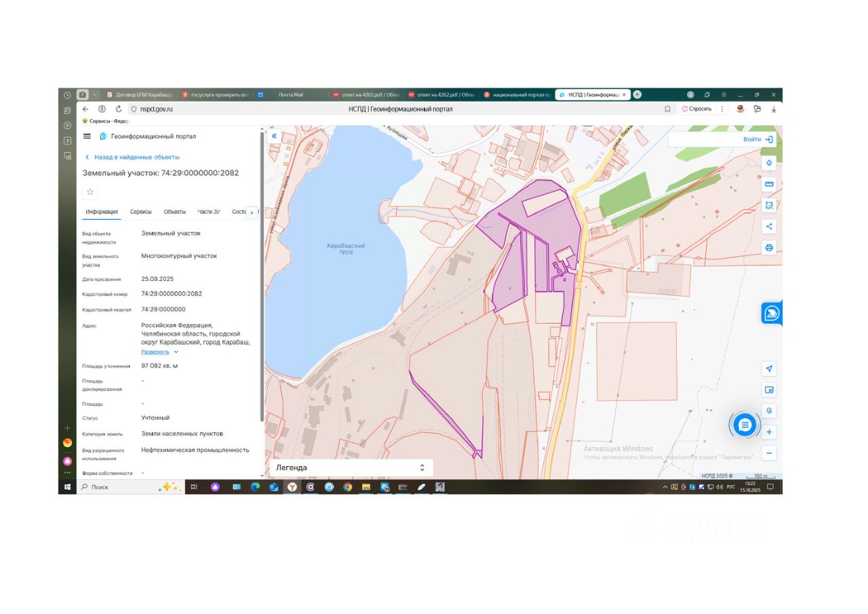Viewport: 868px width, 614px height.
Task: Click the Многоконтурный участок value
Action: 179,256
